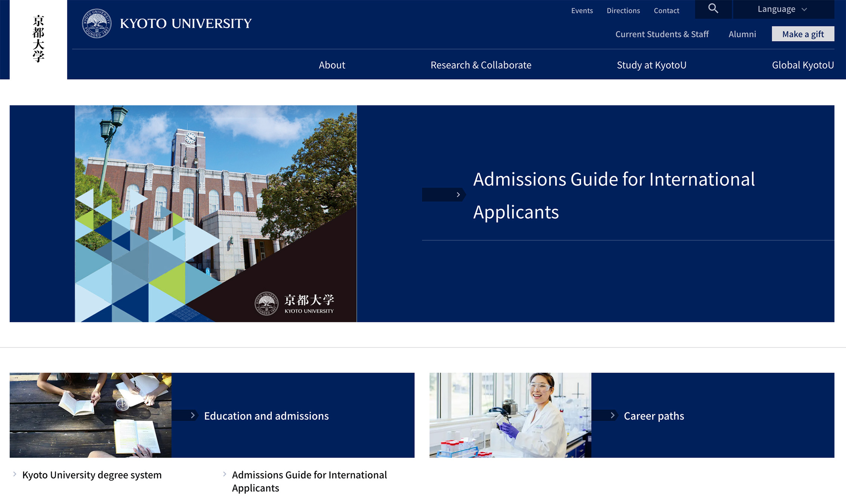Viewport: 846px width, 504px height.
Task: Click the magnifying glass search icon
Action: click(713, 9)
